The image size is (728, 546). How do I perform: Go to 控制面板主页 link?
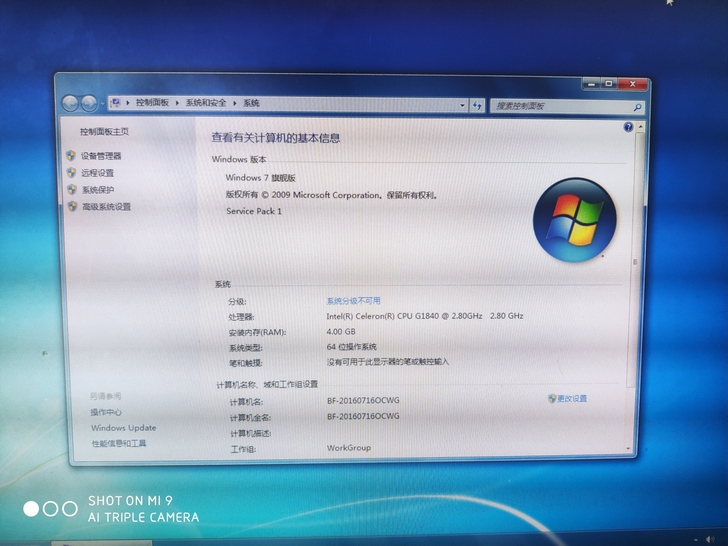point(104,131)
